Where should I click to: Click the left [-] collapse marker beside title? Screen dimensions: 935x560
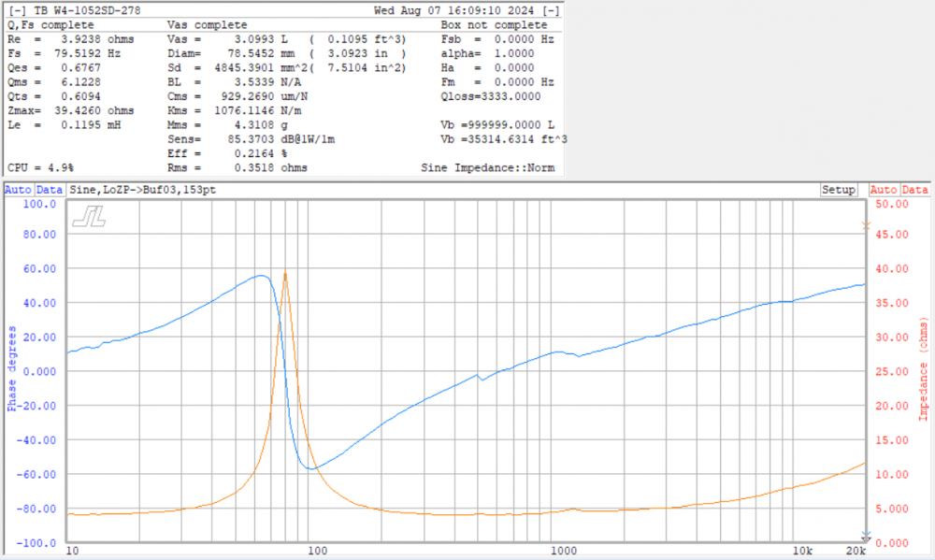(17, 11)
